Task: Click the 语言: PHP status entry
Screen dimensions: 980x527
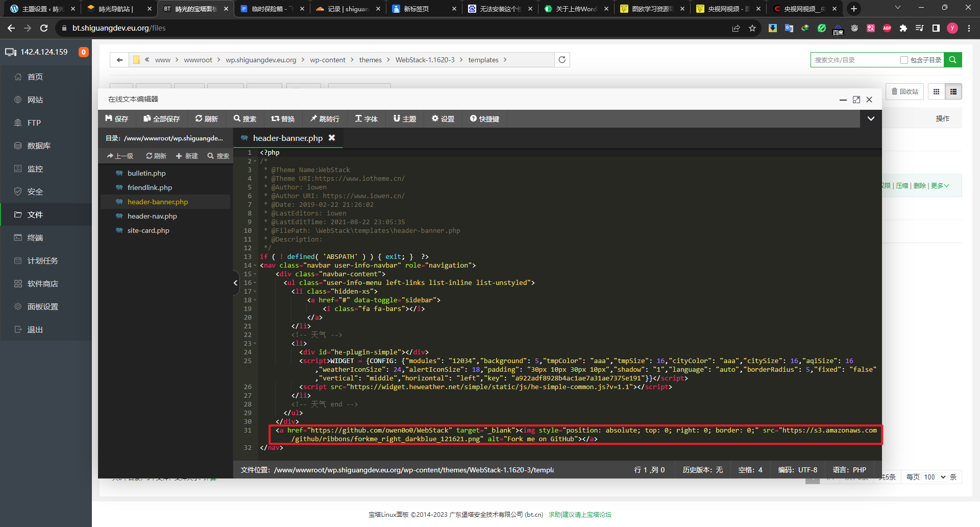Action: pos(849,470)
